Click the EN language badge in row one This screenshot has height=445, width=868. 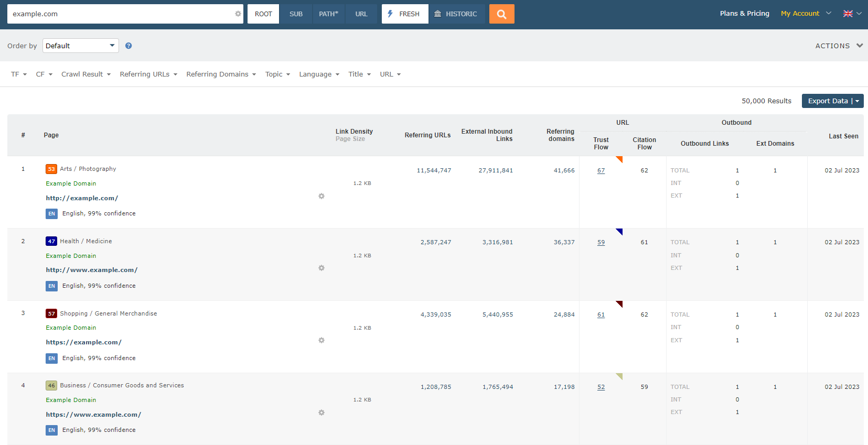pyautogui.click(x=51, y=214)
